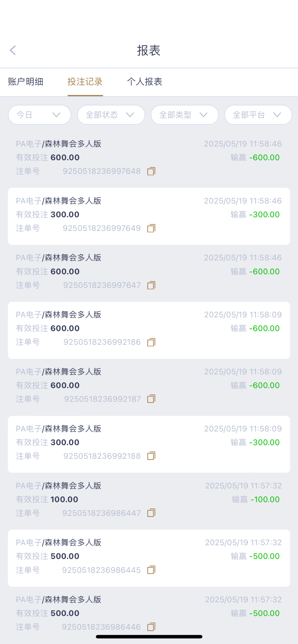Copy order number 925051823699764​9
Image resolution: width=298 pixels, height=644 pixels.
tap(151, 228)
